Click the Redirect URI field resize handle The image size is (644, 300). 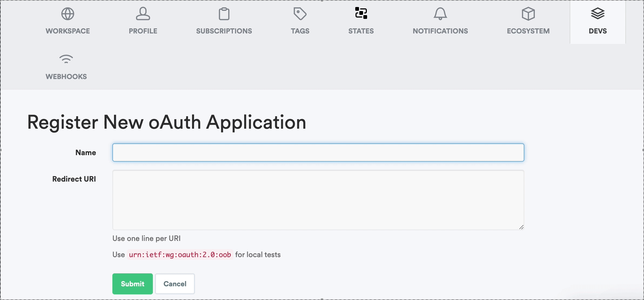(522, 227)
